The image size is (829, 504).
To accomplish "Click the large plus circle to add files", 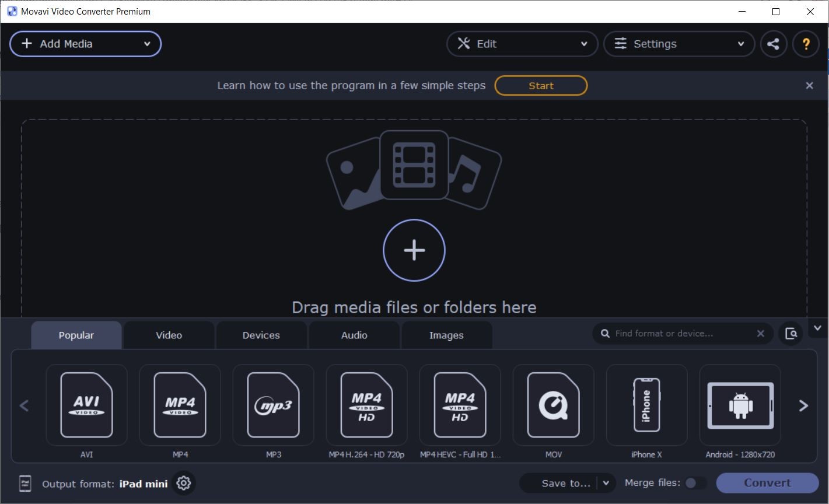I will click(x=414, y=250).
